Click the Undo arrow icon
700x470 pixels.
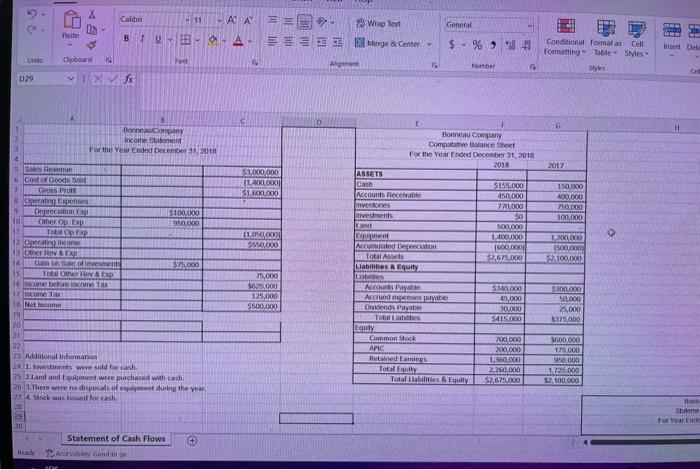(x=32, y=15)
